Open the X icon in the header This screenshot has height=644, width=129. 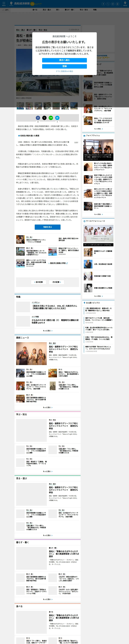coord(108,4)
